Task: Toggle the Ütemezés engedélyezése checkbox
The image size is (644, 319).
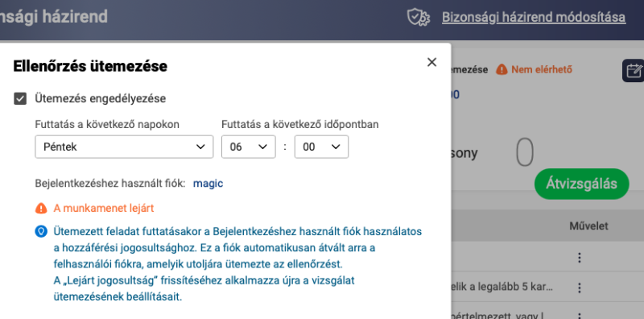Action: 20,98
